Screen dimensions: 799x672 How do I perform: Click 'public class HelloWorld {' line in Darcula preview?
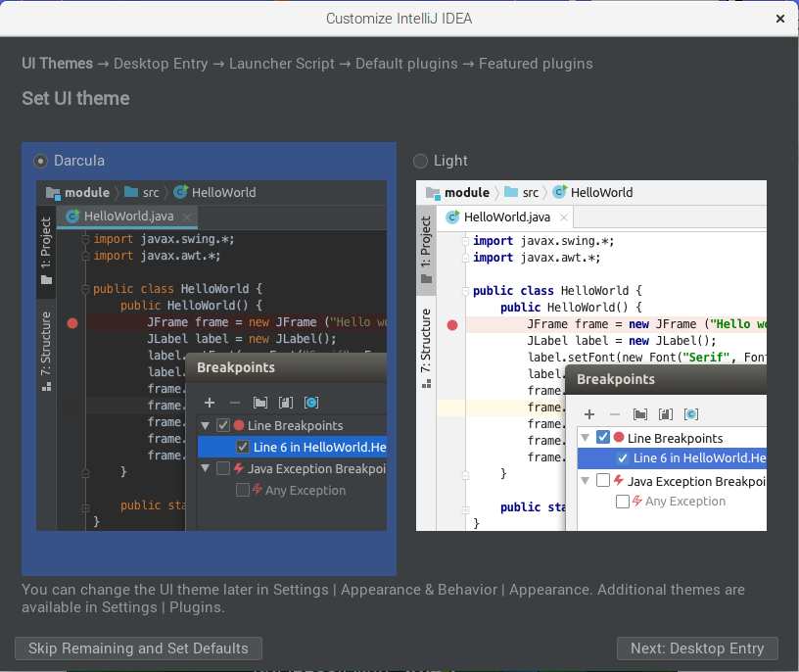(x=177, y=289)
